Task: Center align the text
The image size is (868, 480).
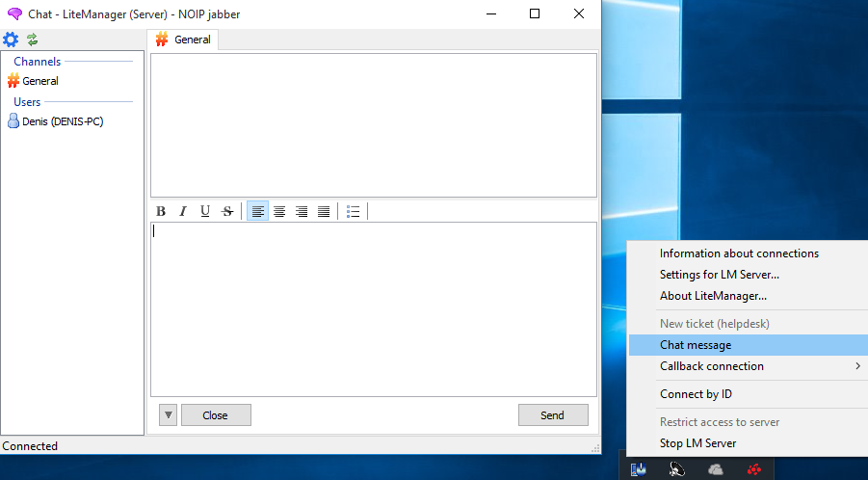Action: point(279,211)
